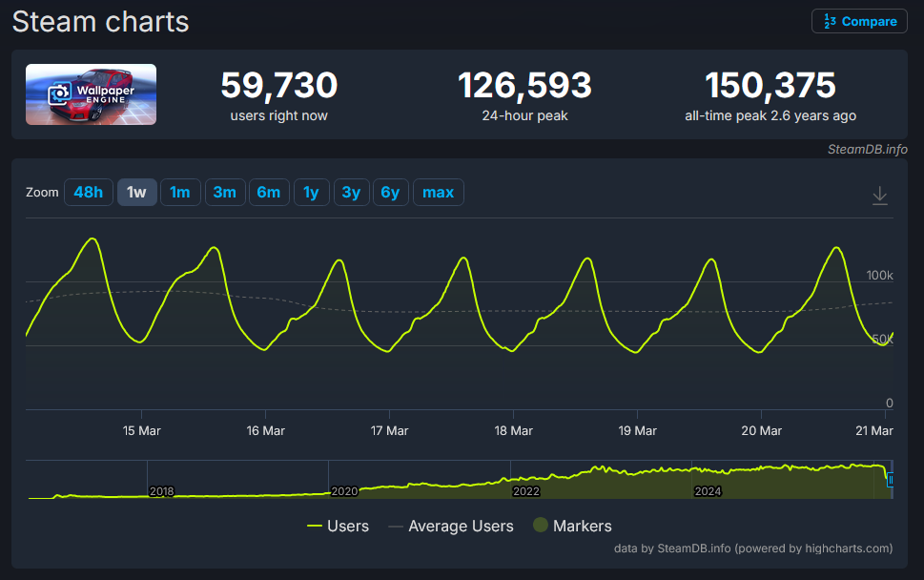
Task: Click the 19 Mar axis label
Action: 638,431
